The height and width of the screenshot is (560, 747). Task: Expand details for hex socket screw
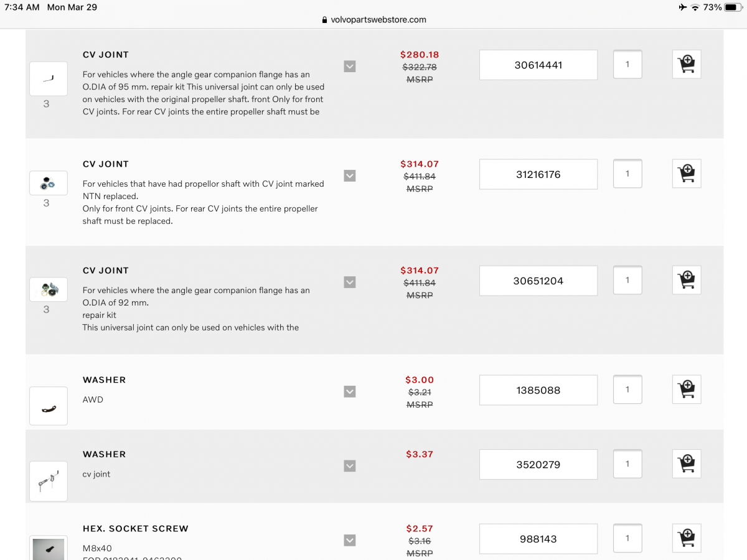(x=350, y=540)
